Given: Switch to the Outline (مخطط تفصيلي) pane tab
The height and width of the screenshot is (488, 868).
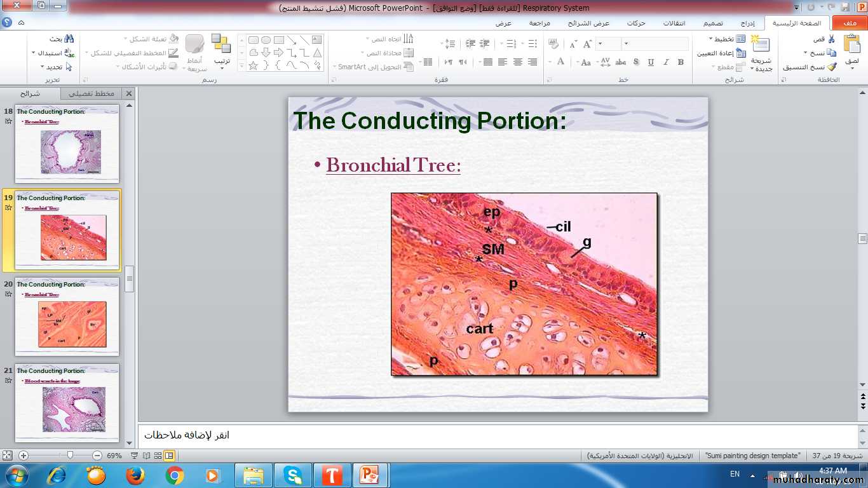Looking at the screenshot, I should click(92, 93).
